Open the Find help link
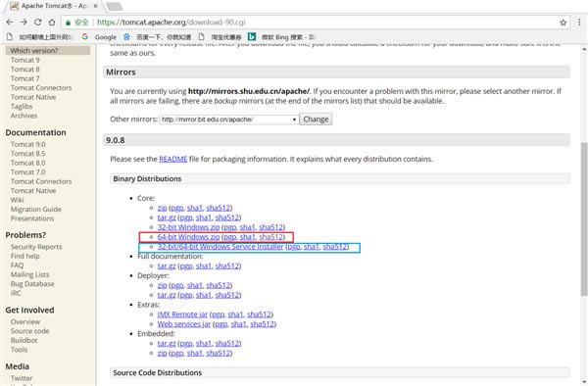Viewport: 588px width, 386px height. pos(25,256)
